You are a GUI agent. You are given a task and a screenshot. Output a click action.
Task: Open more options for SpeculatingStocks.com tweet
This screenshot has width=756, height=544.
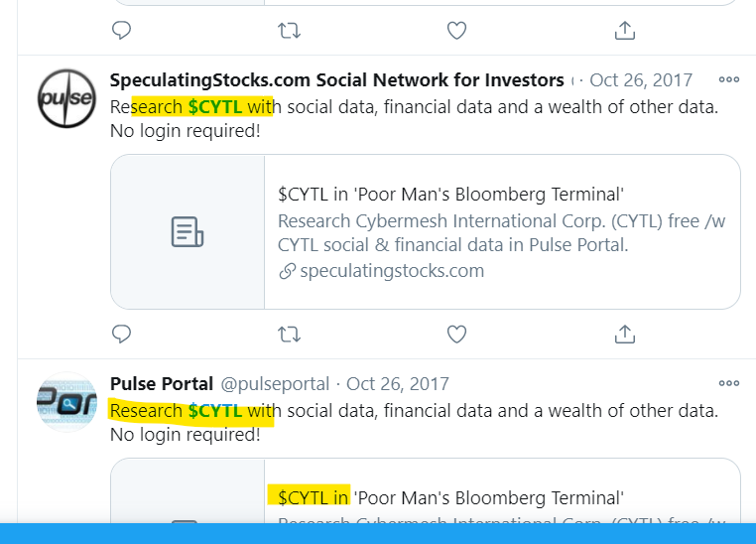728,79
